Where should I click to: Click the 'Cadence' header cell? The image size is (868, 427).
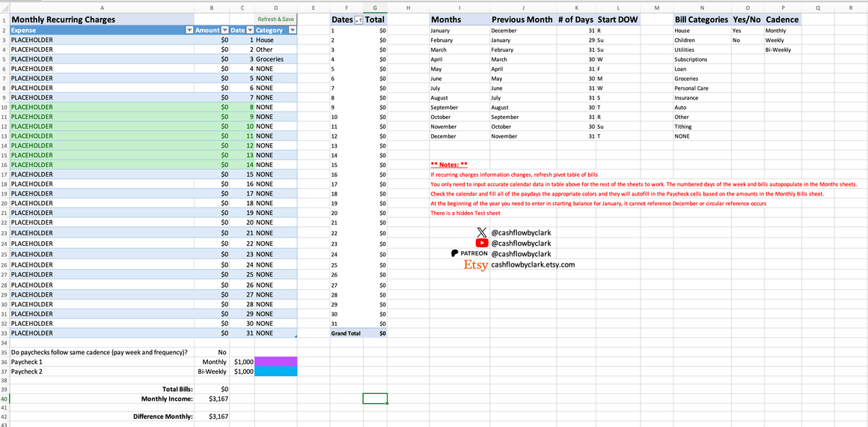pyautogui.click(x=782, y=19)
